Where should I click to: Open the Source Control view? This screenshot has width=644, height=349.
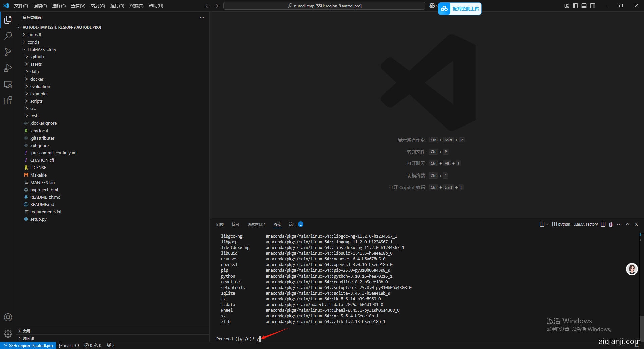(x=8, y=52)
